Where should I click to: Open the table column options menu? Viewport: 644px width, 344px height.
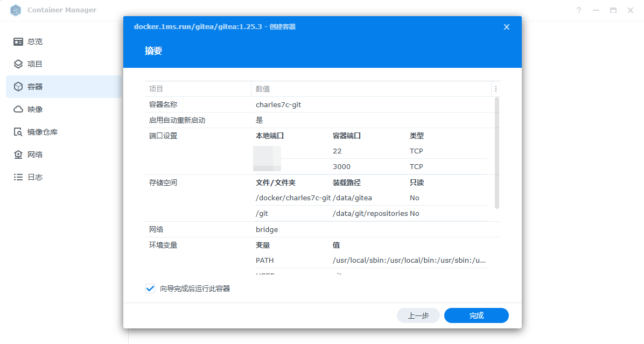point(496,89)
